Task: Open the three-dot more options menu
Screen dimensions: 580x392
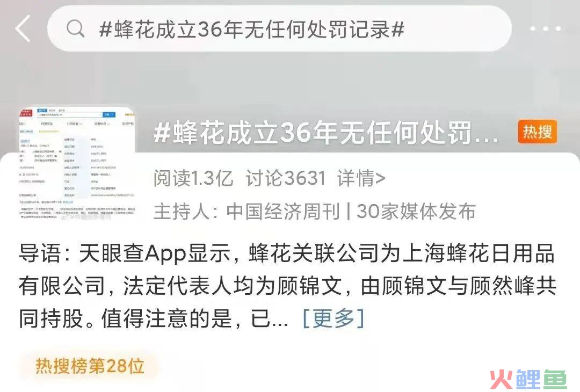Action: point(546,28)
